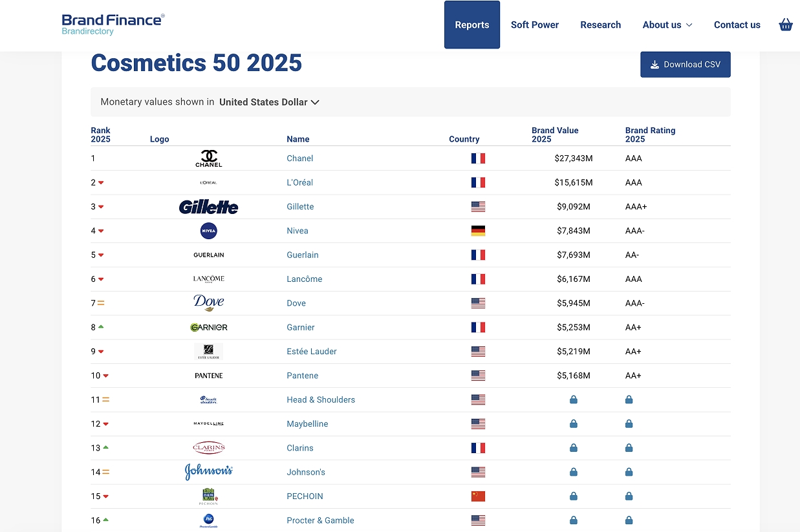Click the brand value lock for Johnson's

click(x=574, y=472)
